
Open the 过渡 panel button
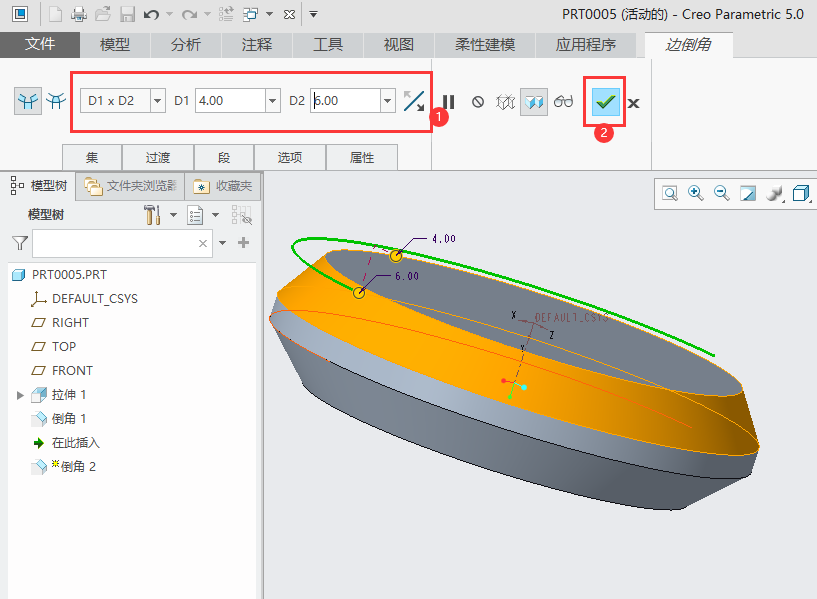158,157
